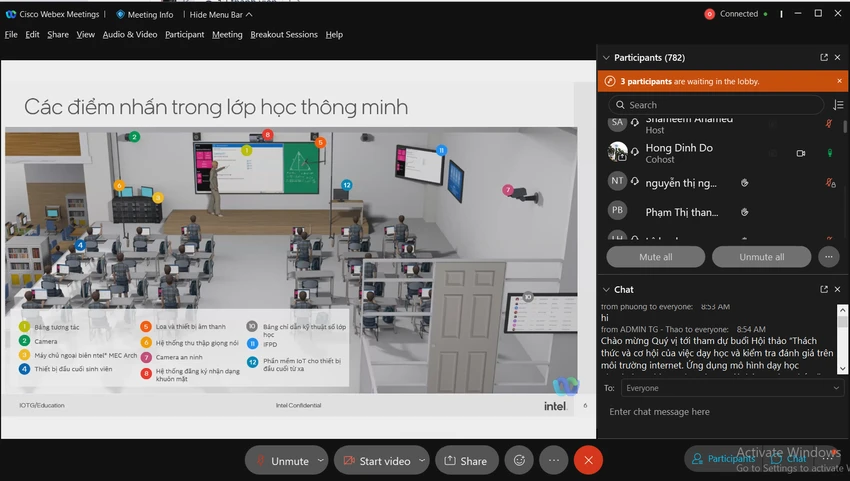Pop out the Participants panel
850x481 pixels.
click(824, 57)
